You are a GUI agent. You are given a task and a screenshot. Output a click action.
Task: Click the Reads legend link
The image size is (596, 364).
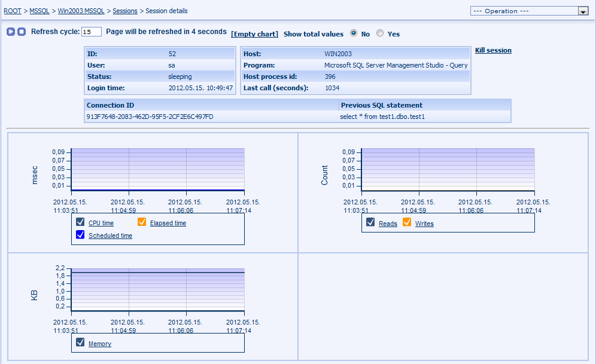click(388, 224)
